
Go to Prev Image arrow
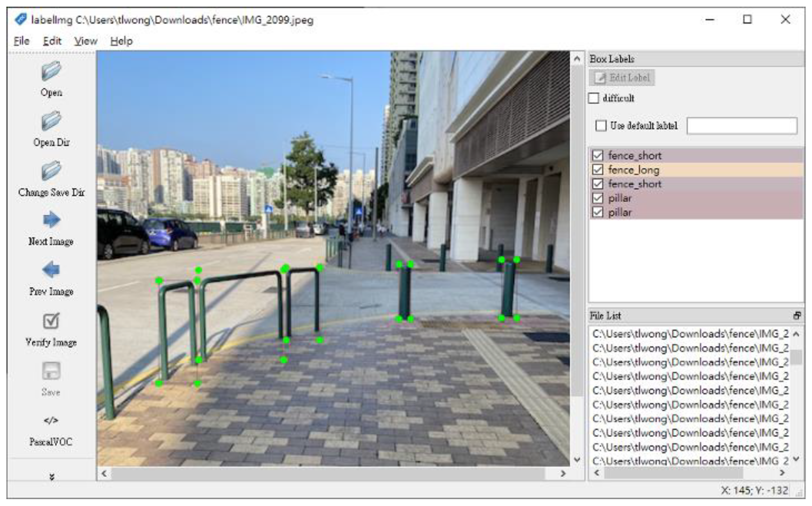click(x=51, y=269)
